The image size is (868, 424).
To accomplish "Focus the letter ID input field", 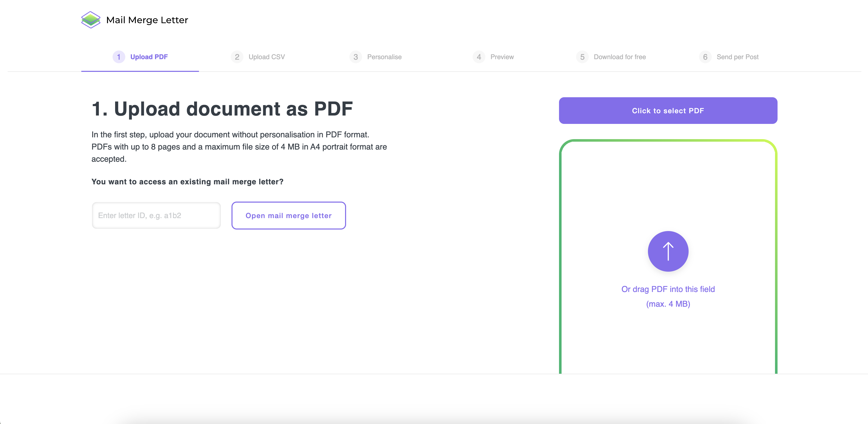I will pyautogui.click(x=156, y=216).
